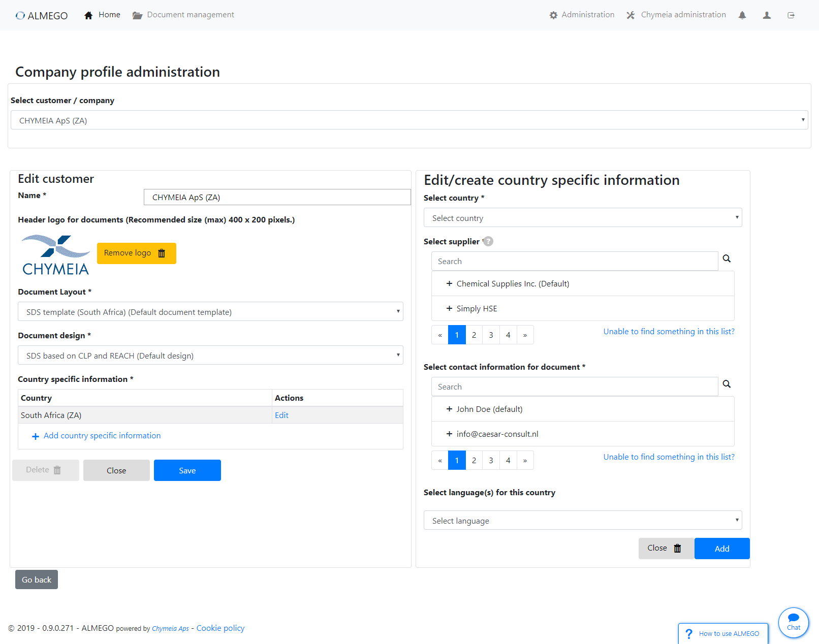
Task: Open Document management menu item
Action: (191, 15)
